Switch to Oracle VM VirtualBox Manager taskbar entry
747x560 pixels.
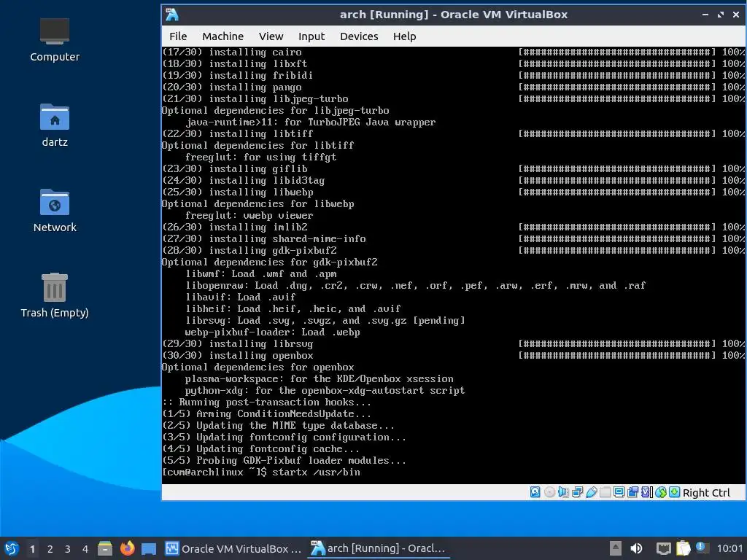[233, 548]
